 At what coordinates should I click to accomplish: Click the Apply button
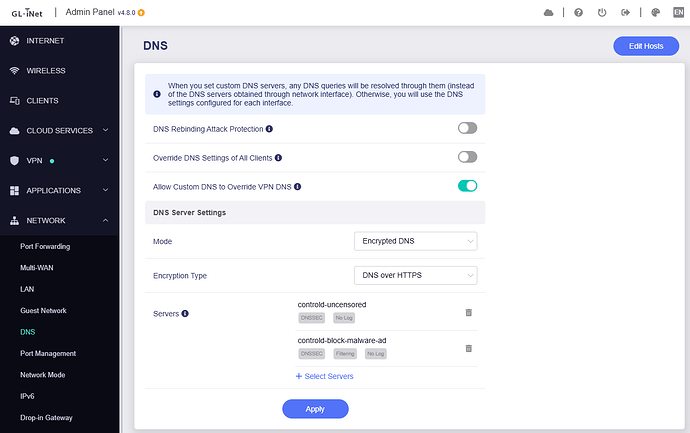(x=315, y=408)
